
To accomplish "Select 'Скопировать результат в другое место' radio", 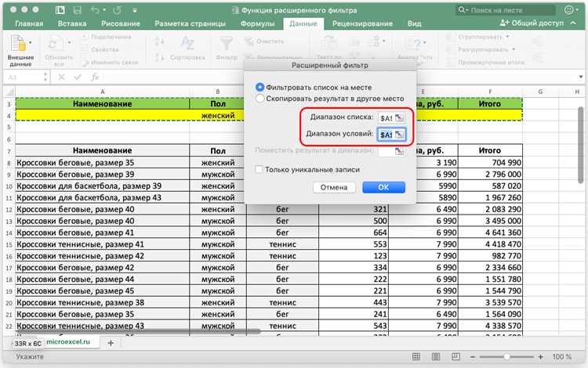I will (260, 99).
